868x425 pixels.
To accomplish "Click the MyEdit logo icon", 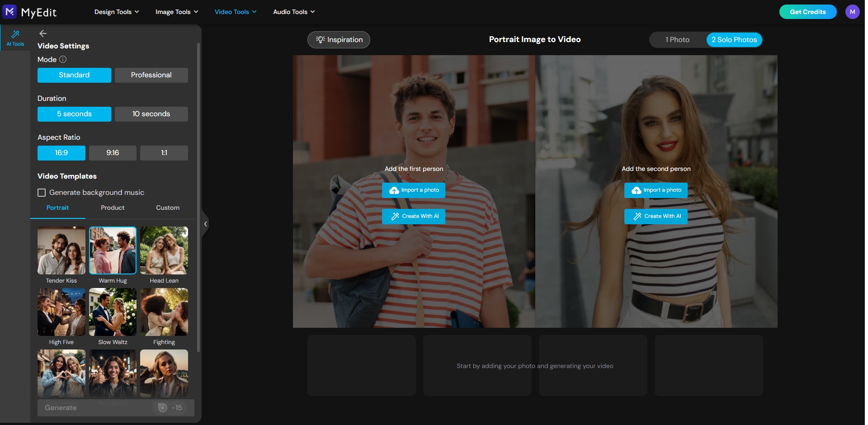I will click(x=9, y=12).
